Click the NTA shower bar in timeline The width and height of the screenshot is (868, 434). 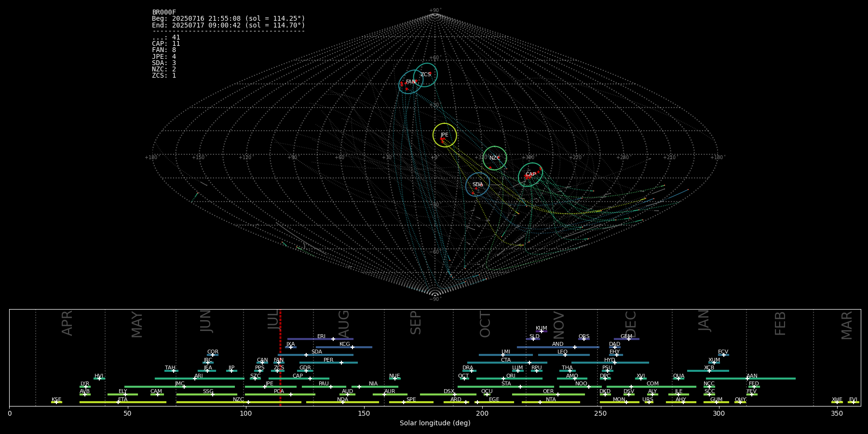(x=551, y=402)
